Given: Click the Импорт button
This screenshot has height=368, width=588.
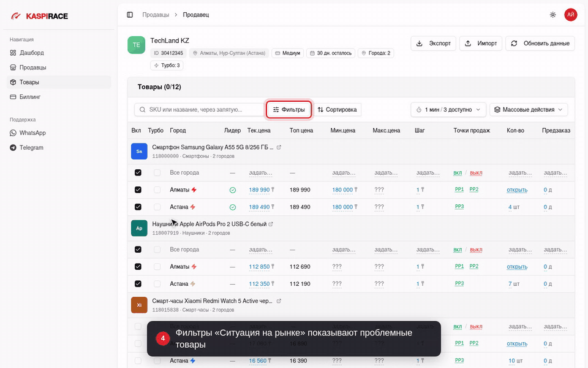Looking at the screenshot, I should [x=481, y=43].
